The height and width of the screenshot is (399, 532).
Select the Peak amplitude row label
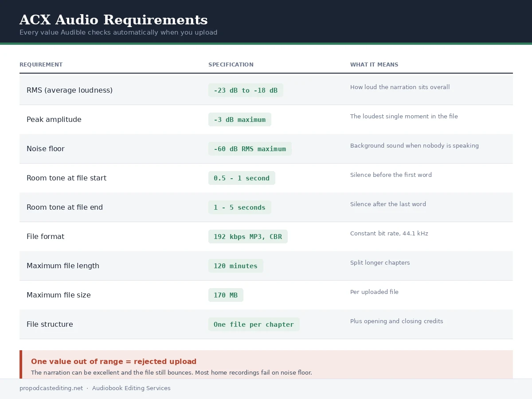54,120
